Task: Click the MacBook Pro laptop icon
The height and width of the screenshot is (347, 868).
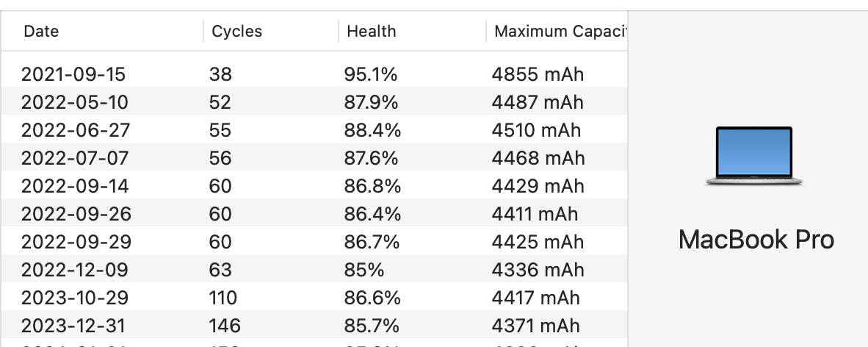Action: coord(754,156)
